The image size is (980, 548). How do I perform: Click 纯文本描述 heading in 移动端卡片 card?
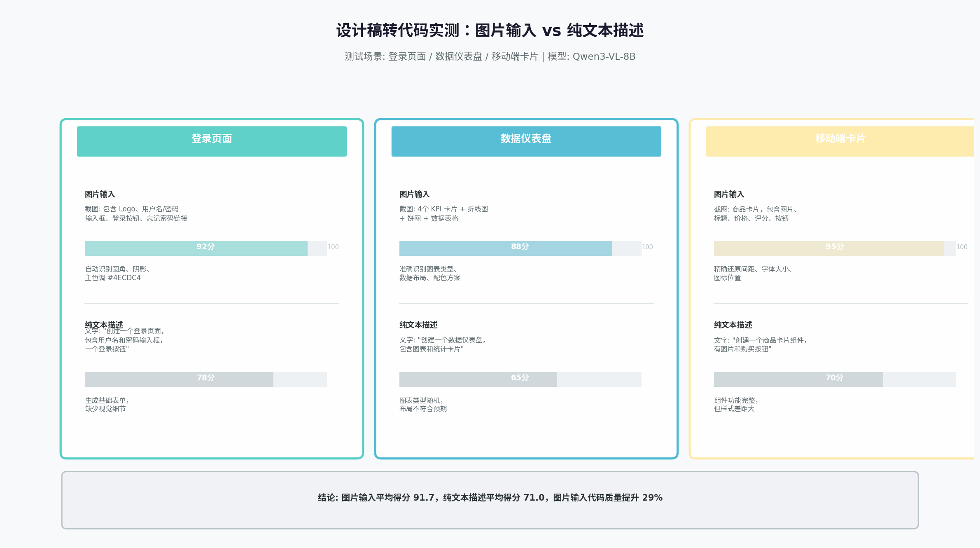pyautogui.click(x=733, y=325)
